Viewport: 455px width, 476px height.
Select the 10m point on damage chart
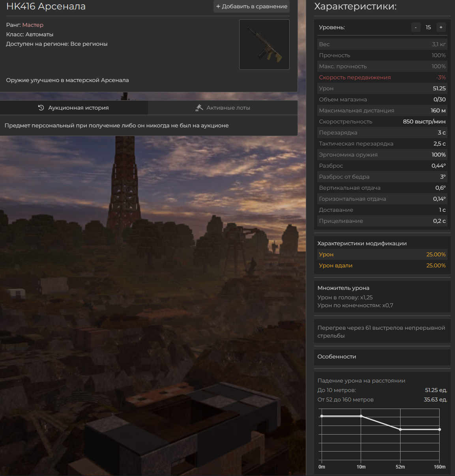click(361, 416)
